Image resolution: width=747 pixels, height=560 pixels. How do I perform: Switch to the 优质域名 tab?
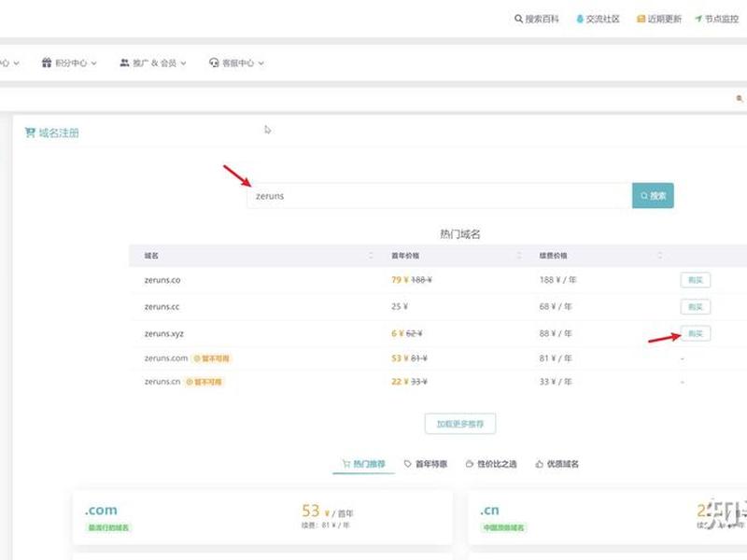pos(557,464)
